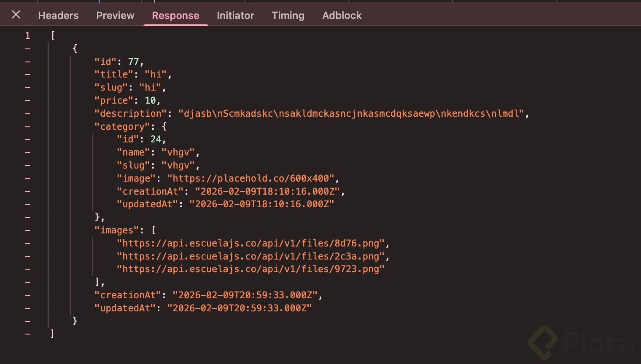Click the "category" object key
The image size is (641, 364).
point(122,126)
